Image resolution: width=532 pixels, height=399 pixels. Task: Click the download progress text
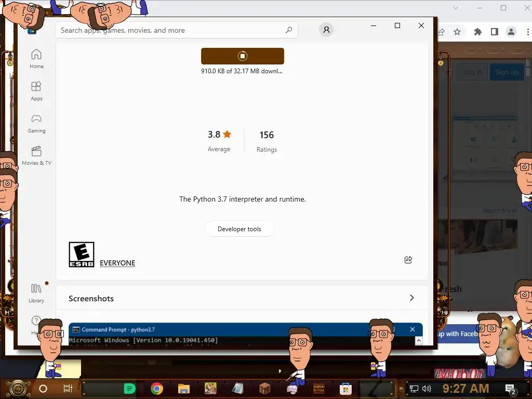coord(242,71)
